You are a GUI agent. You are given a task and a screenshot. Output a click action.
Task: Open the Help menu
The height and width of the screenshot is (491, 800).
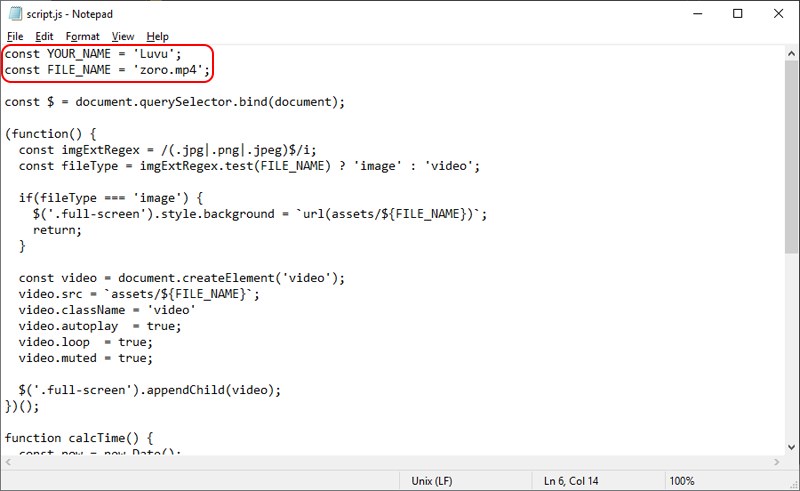point(157,36)
